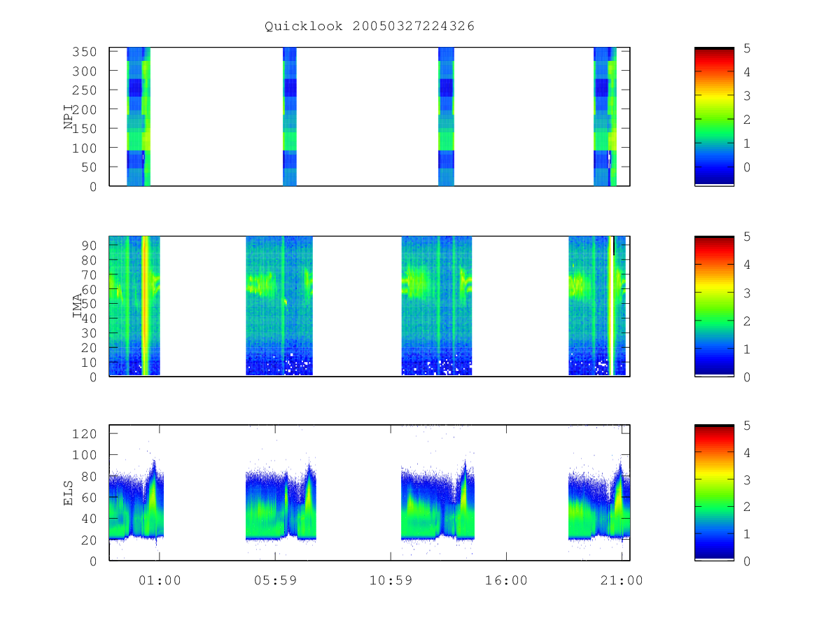Screen dimensions: 840x630
Task: Click the 3 label on NPI colorbar
Action: 747,96
